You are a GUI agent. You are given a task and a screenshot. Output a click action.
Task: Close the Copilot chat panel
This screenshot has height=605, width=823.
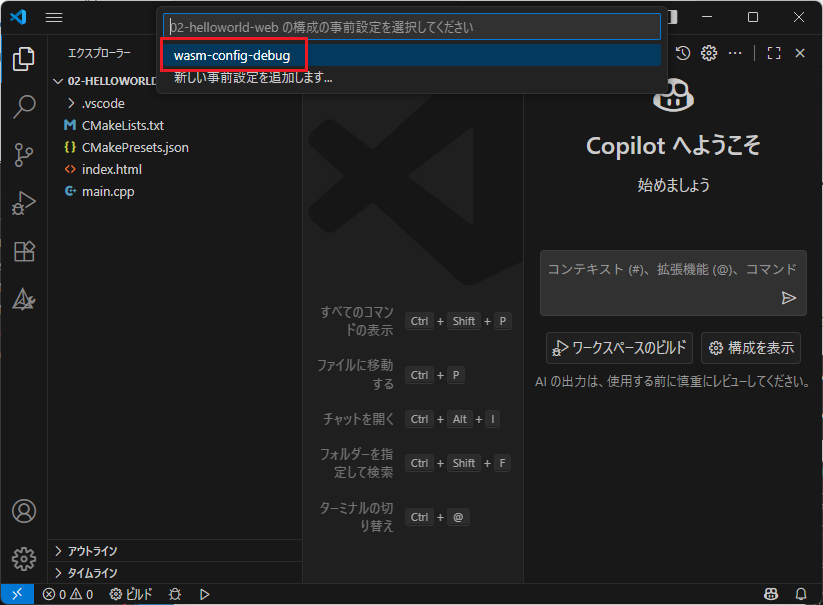click(x=800, y=53)
